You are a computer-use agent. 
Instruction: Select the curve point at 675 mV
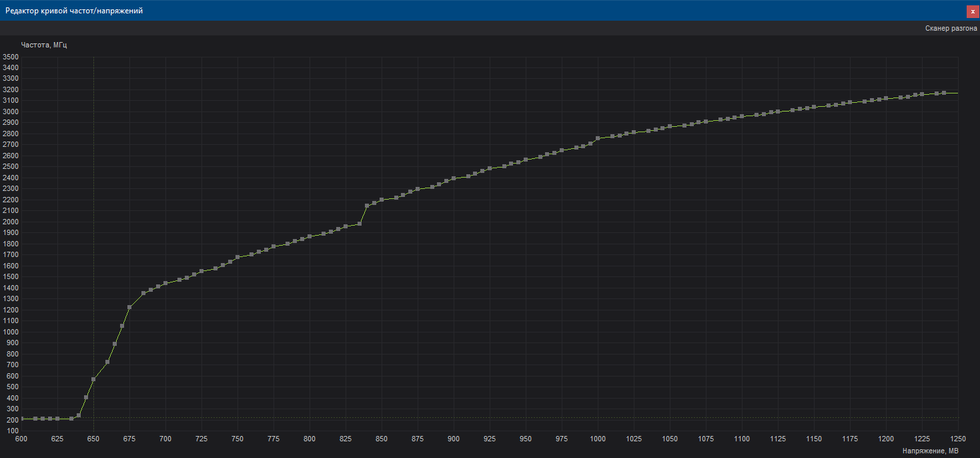129,307
